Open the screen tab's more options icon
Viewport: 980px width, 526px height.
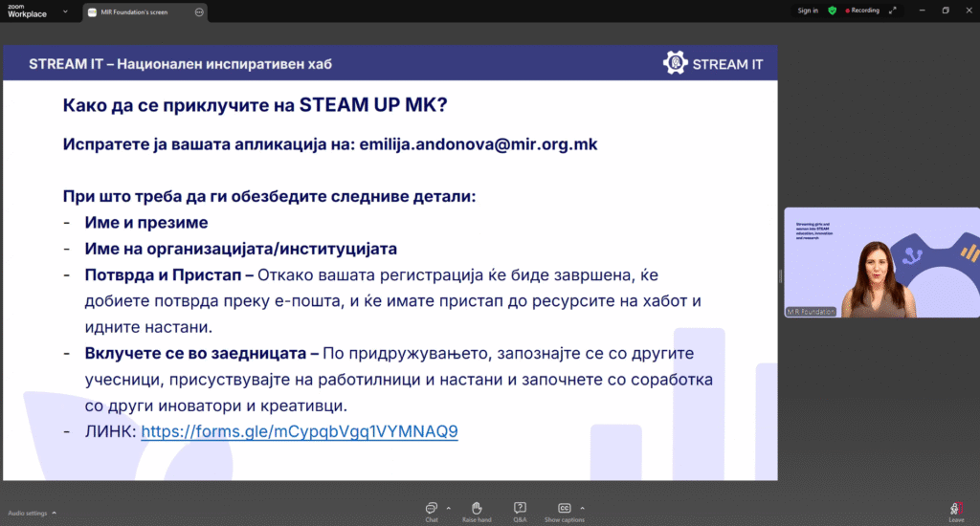click(199, 11)
